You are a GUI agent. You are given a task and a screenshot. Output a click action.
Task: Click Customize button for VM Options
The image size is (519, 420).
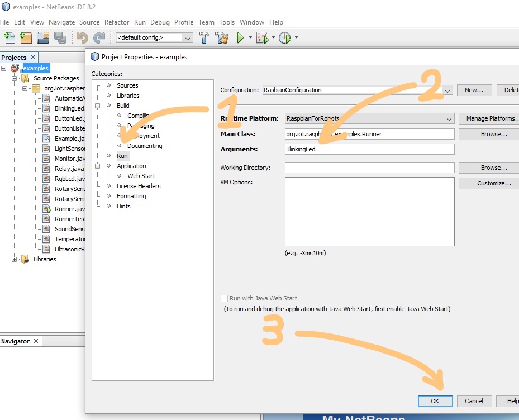point(489,183)
